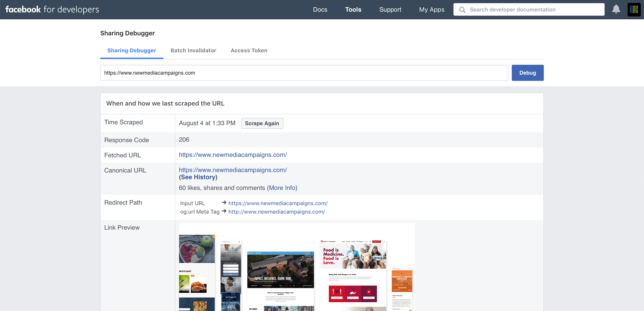Open My Apps in top navigation
644x311 pixels.
pos(431,10)
